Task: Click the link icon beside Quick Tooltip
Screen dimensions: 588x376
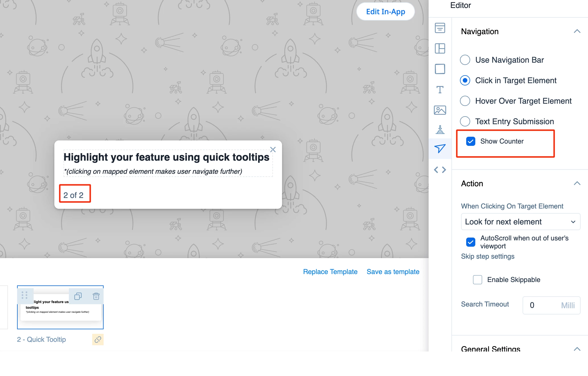Action: (98, 340)
